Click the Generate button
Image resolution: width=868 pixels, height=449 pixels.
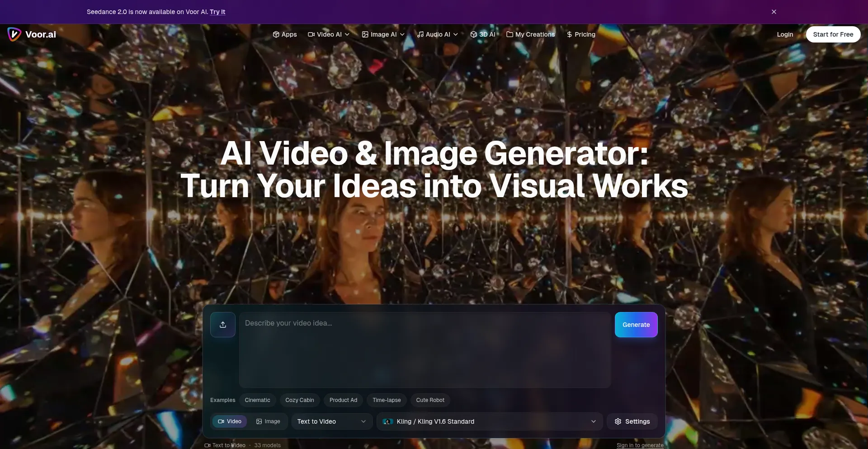pos(636,325)
